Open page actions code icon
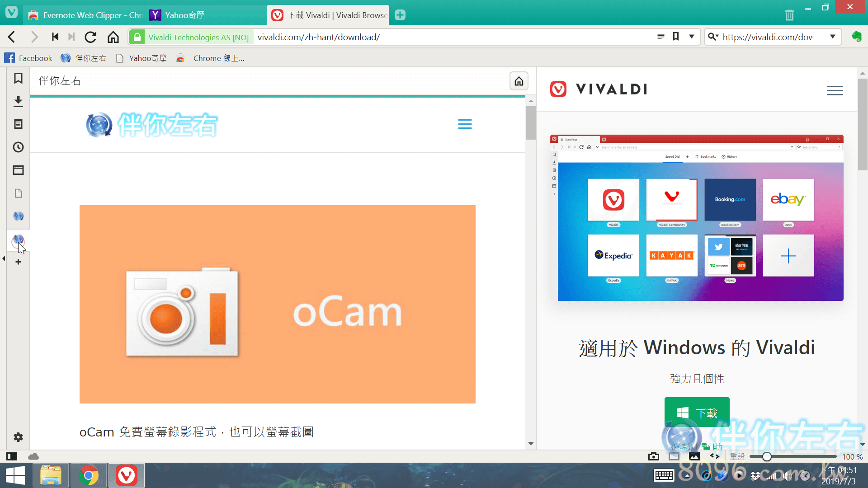868x488 pixels. tap(714, 456)
